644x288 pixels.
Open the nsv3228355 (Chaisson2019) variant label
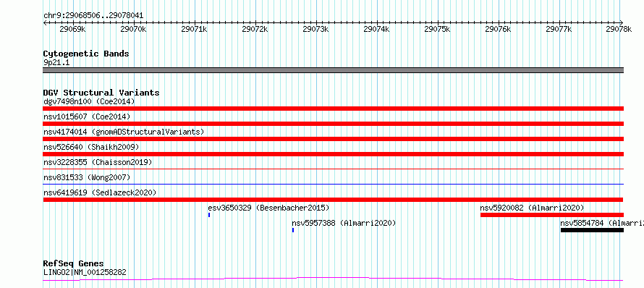(98, 162)
